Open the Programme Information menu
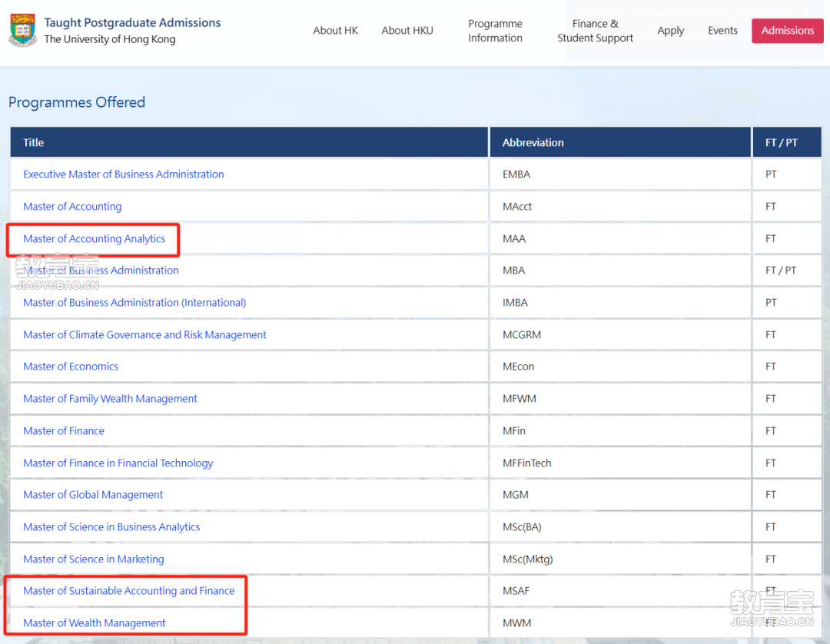Screen dimensions: 830x644 point(495,31)
